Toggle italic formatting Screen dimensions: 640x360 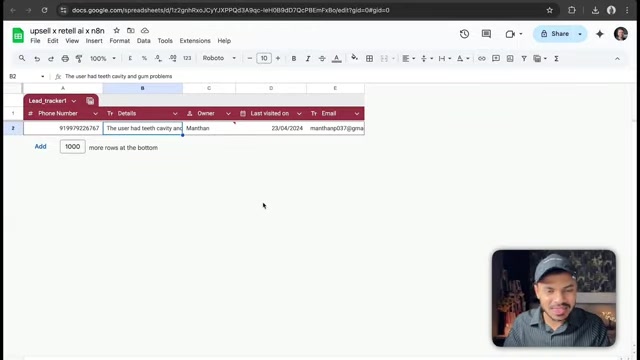tap(308, 59)
